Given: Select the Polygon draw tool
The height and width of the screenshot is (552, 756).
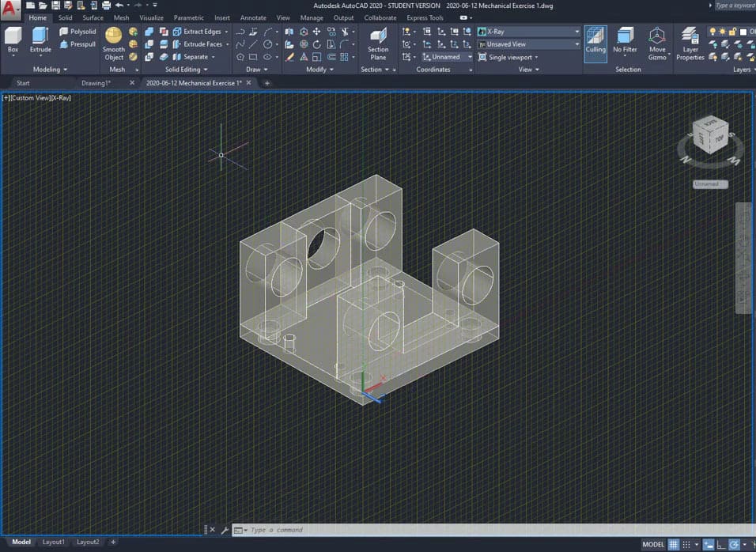Looking at the screenshot, I should [240, 57].
